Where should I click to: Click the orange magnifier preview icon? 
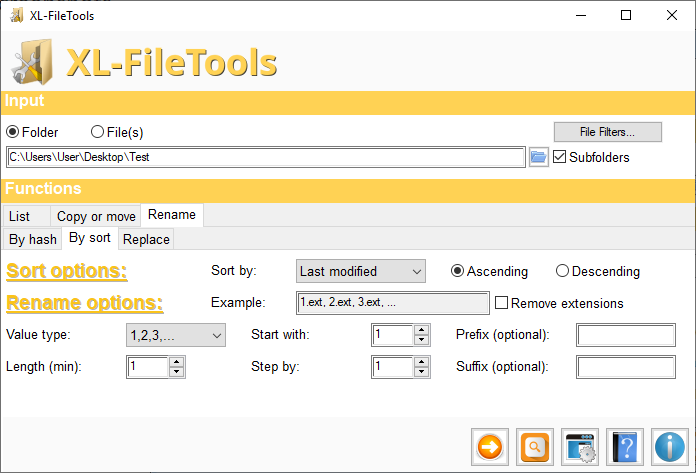535,446
